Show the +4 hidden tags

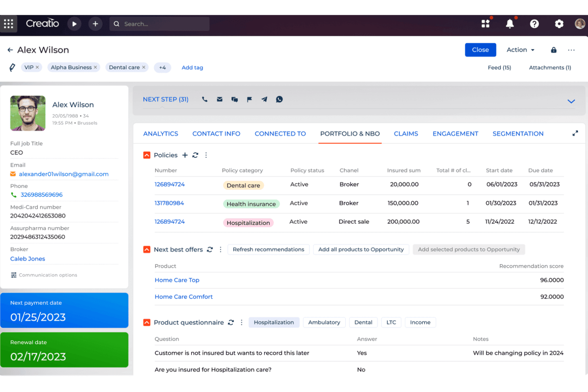coord(162,68)
